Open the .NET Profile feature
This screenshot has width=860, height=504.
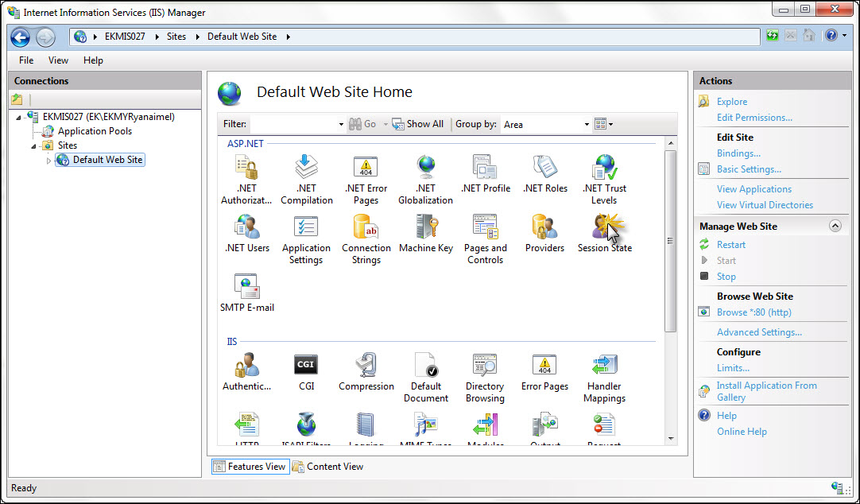486,174
